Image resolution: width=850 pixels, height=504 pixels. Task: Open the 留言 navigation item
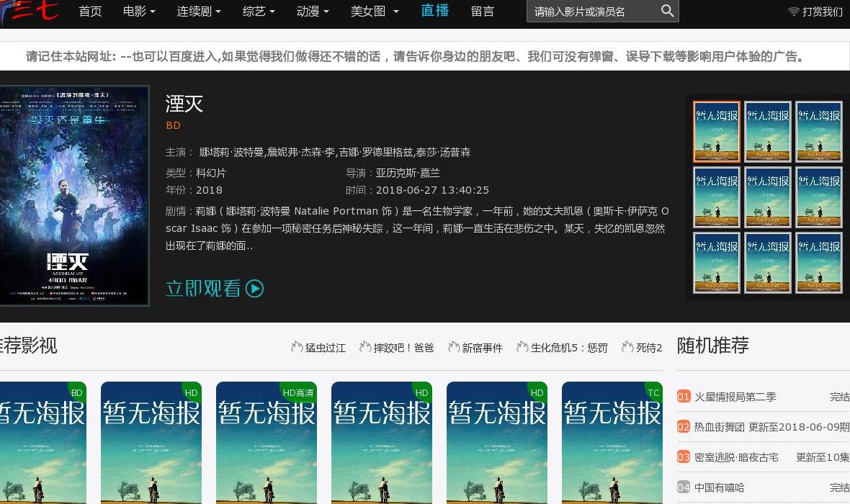tap(483, 12)
